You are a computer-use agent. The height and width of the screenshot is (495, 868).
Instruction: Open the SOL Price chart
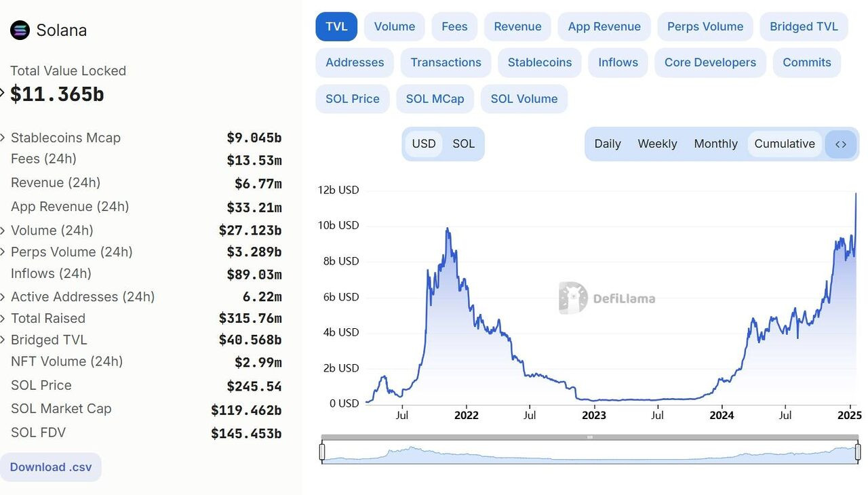click(x=352, y=98)
